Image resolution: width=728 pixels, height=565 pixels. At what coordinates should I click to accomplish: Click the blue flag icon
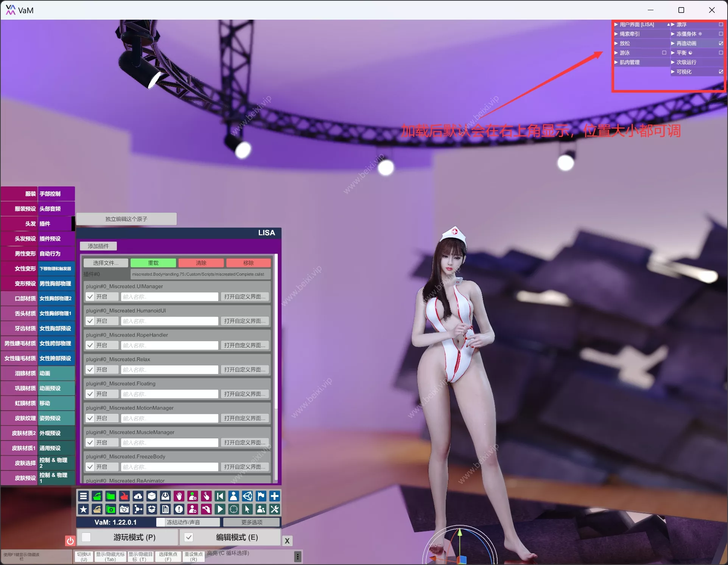[x=261, y=496]
